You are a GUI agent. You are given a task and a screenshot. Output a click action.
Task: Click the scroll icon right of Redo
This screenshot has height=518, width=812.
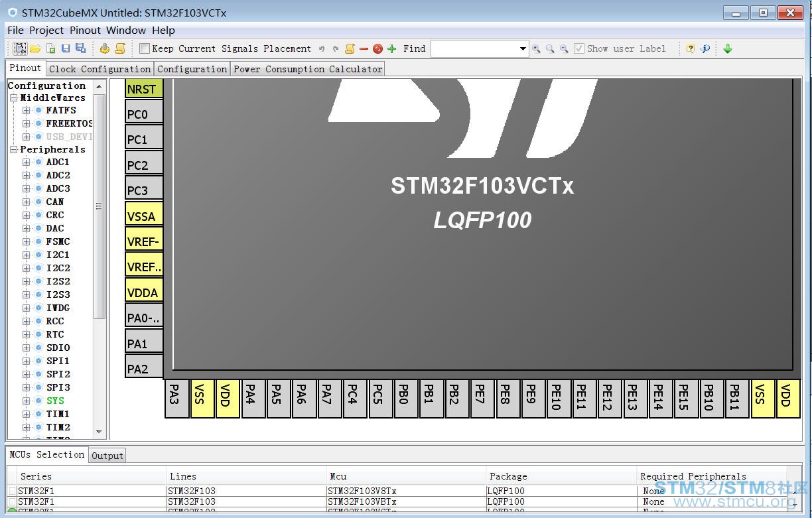350,48
